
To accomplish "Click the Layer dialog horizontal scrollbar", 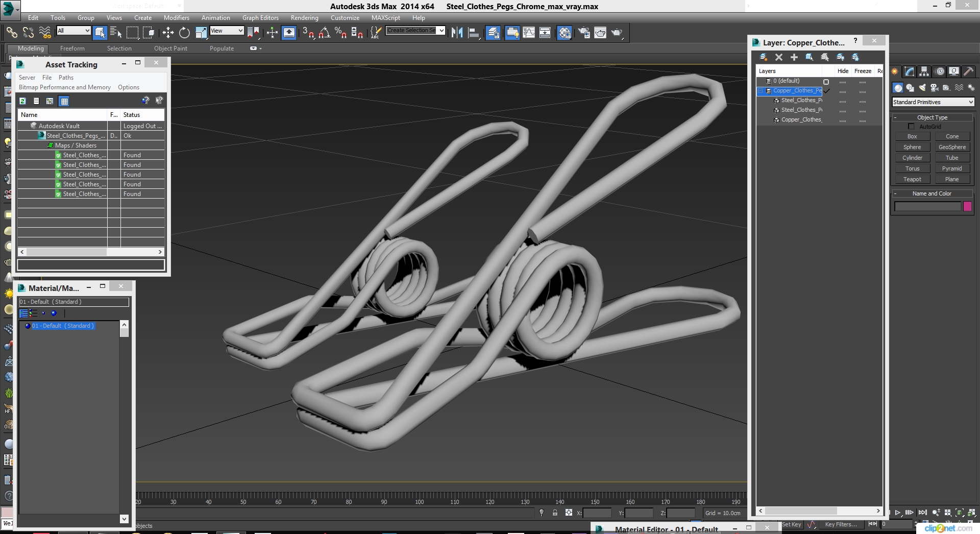I will pyautogui.click(x=800, y=511).
